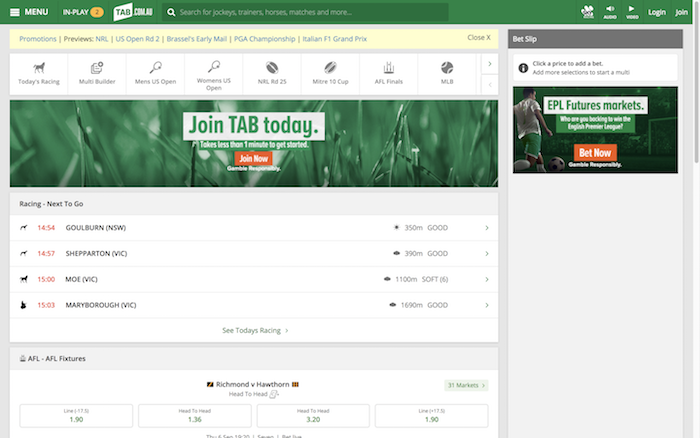700x438 pixels.
Task: Open the Promotions link
Action: click(38, 39)
